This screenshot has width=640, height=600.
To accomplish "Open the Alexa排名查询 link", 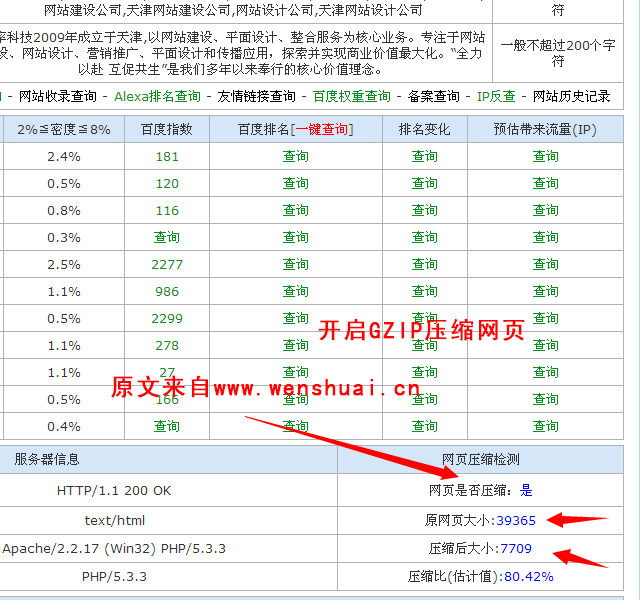I will coord(156,97).
